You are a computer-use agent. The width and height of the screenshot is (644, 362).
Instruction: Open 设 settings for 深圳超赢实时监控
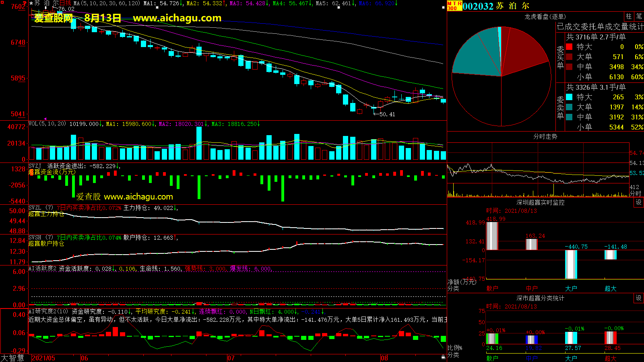click(639, 202)
